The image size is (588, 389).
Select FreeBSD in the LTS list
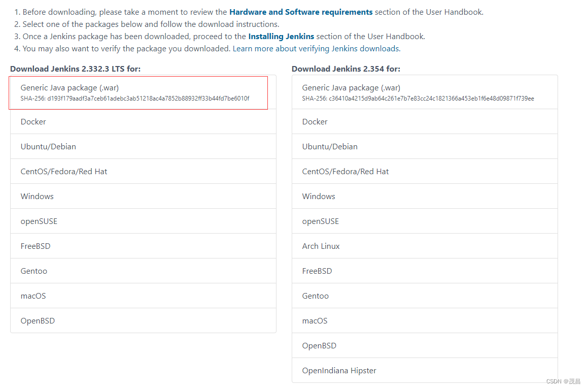tap(143, 246)
